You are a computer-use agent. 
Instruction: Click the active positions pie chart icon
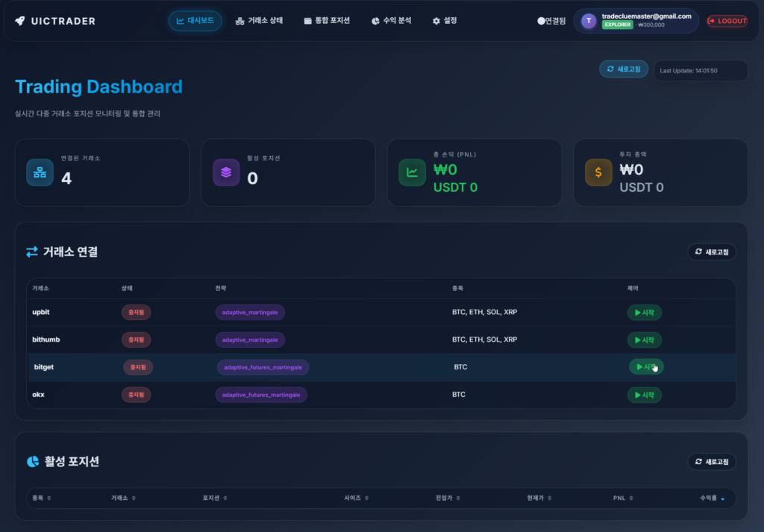click(x=33, y=462)
